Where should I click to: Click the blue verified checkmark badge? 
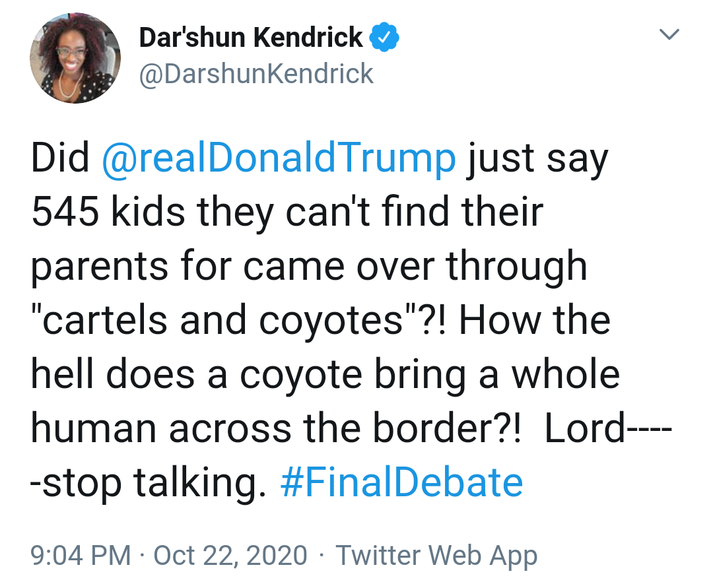[x=384, y=37]
